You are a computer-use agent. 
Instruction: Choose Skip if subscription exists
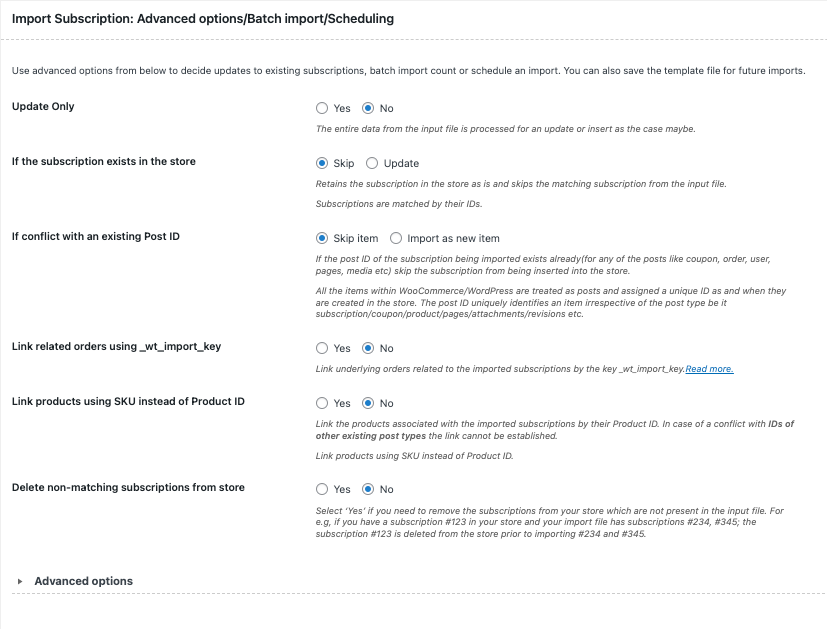pyautogui.click(x=322, y=163)
